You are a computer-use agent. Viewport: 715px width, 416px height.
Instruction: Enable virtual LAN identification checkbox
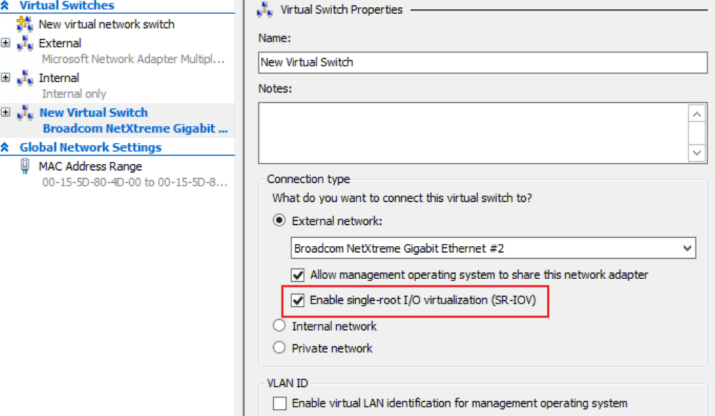(280, 403)
